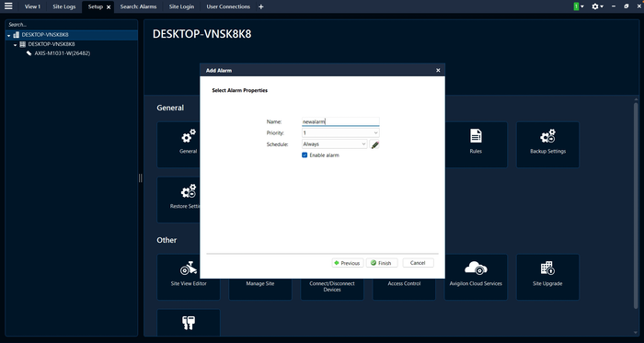Click the sidebar splitter collapse handle
Image resolution: width=644 pixels, height=343 pixels.
141,177
